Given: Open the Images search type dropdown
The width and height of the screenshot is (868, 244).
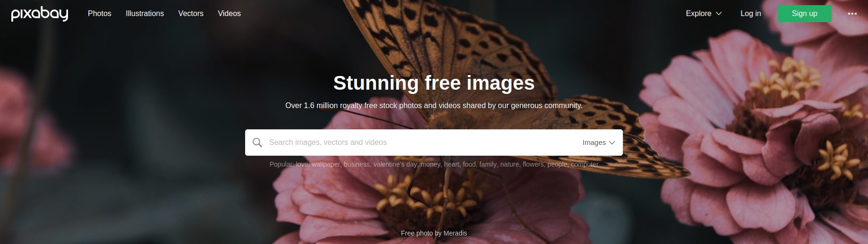Looking at the screenshot, I should [598, 143].
